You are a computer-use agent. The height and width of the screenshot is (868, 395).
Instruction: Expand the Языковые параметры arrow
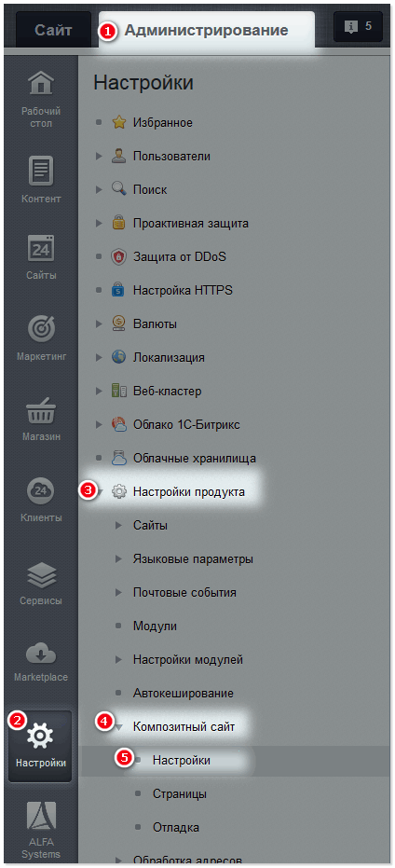point(118,559)
